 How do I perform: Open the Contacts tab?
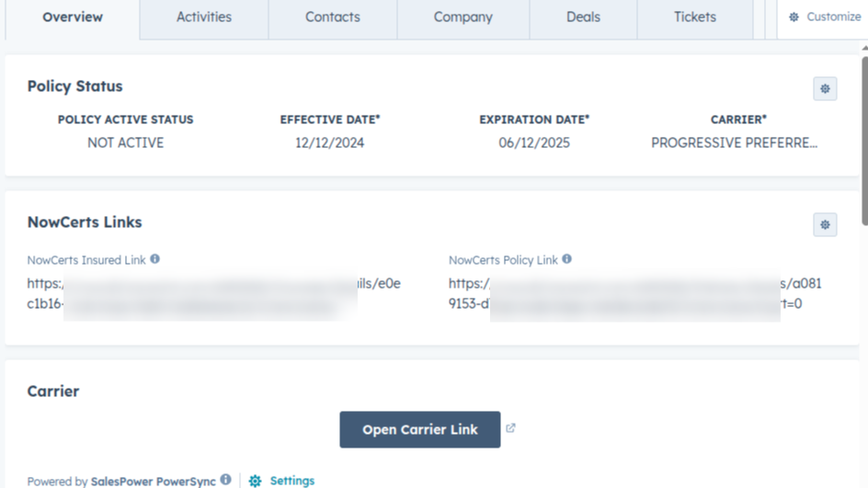point(332,17)
